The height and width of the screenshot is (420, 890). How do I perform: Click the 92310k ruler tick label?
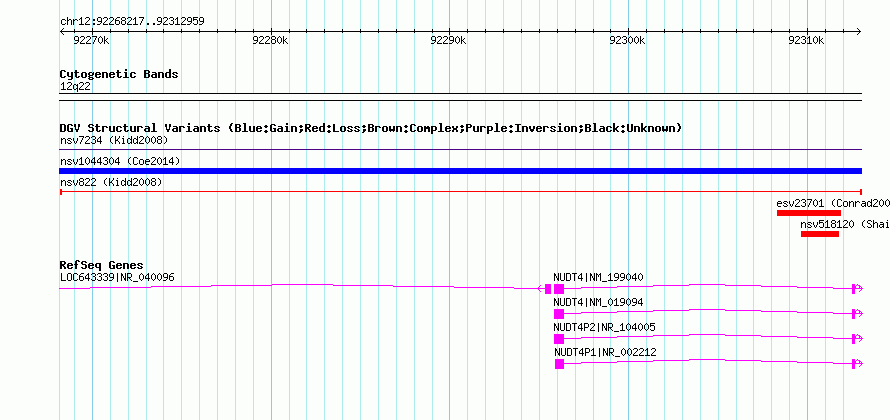(806, 40)
